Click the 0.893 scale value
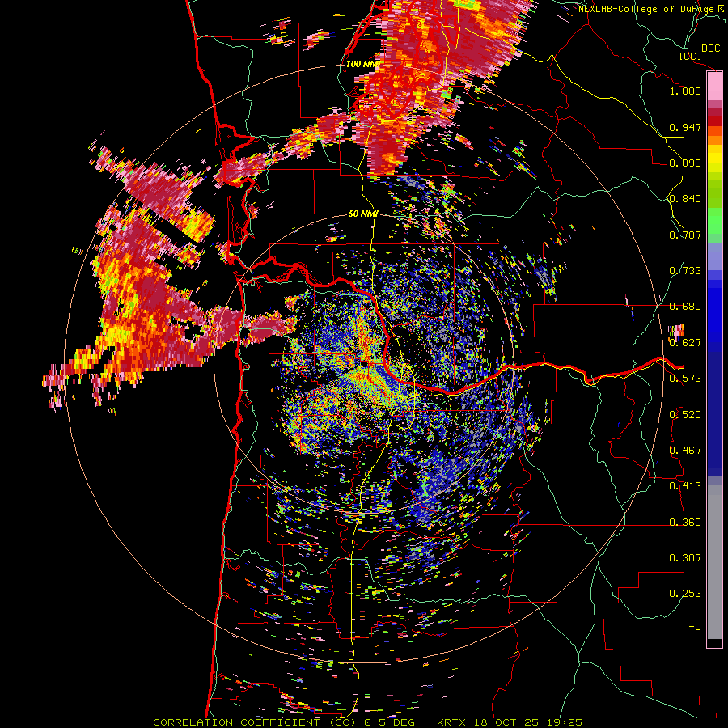Image resolution: width=728 pixels, height=728 pixels. coord(685,163)
